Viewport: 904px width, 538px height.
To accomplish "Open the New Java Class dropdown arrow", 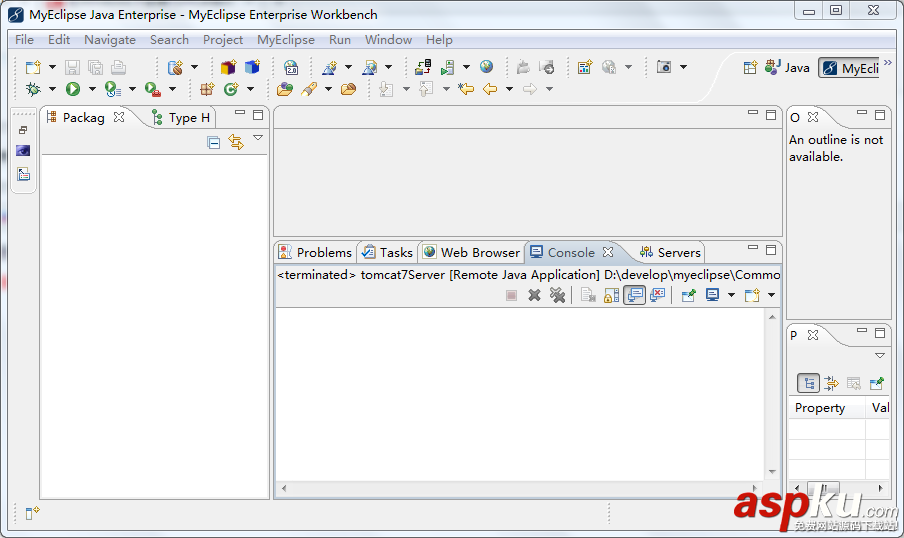I will pyautogui.click(x=250, y=89).
